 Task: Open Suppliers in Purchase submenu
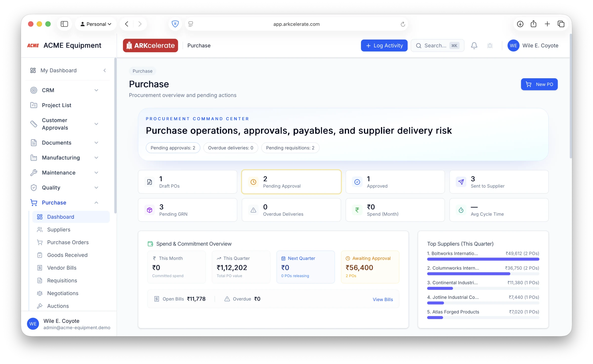(x=71, y=230)
